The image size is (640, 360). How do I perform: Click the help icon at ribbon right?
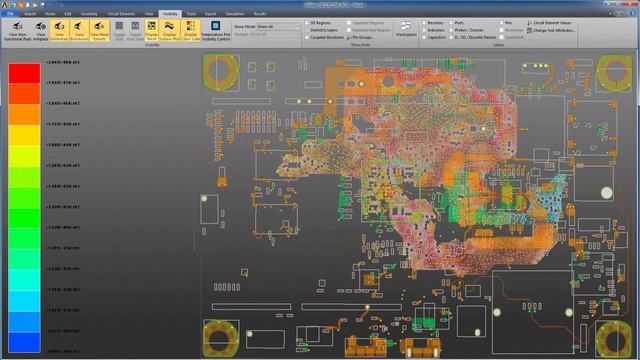(633, 13)
